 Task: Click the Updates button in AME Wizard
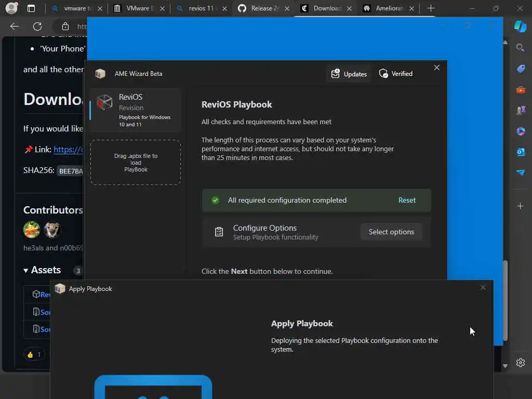349,74
